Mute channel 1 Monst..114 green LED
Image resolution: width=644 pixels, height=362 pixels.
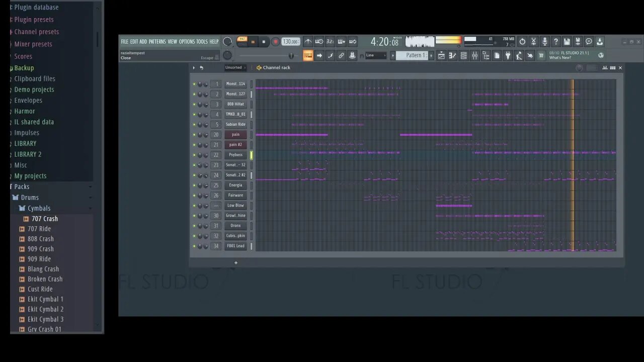(194, 84)
